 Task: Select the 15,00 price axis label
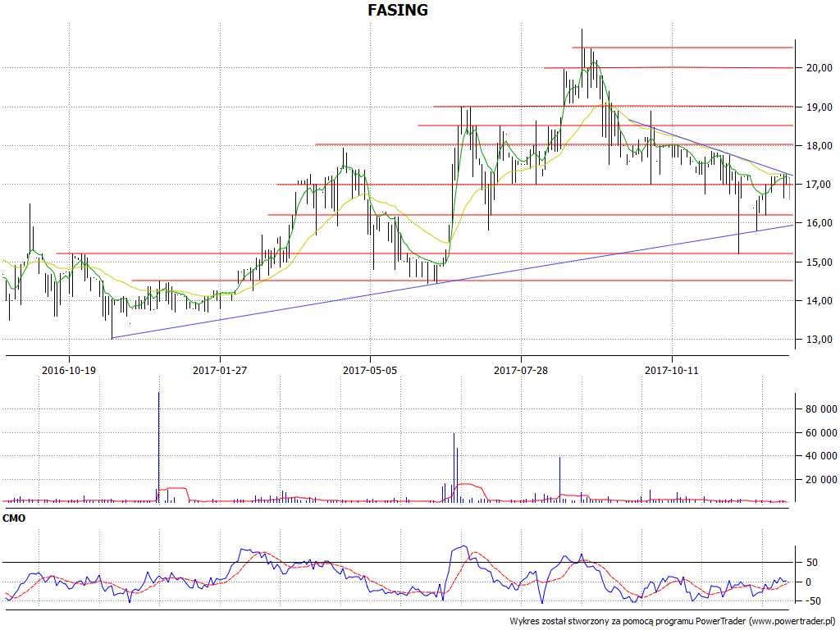click(819, 262)
